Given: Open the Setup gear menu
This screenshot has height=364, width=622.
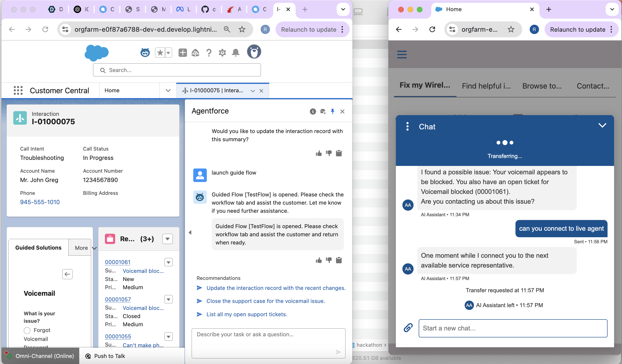Looking at the screenshot, I should point(222,53).
